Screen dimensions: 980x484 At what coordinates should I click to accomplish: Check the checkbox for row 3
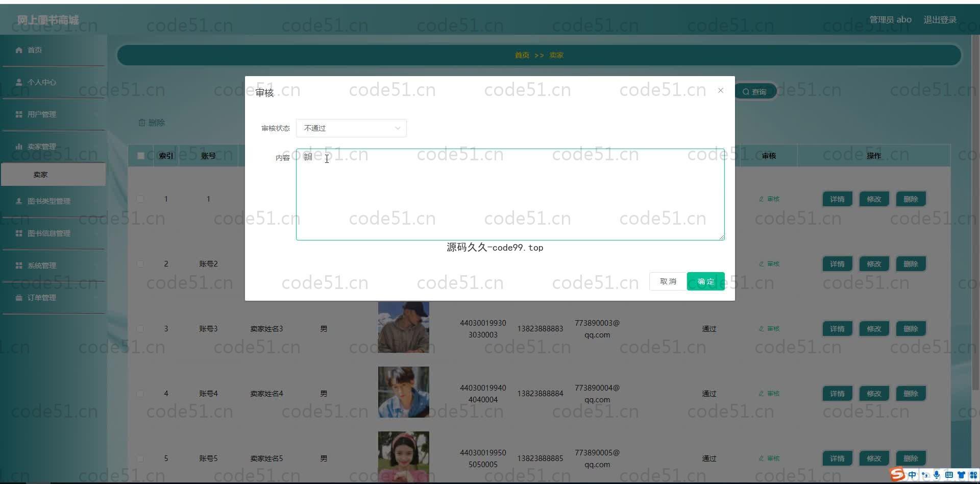pyautogui.click(x=140, y=329)
